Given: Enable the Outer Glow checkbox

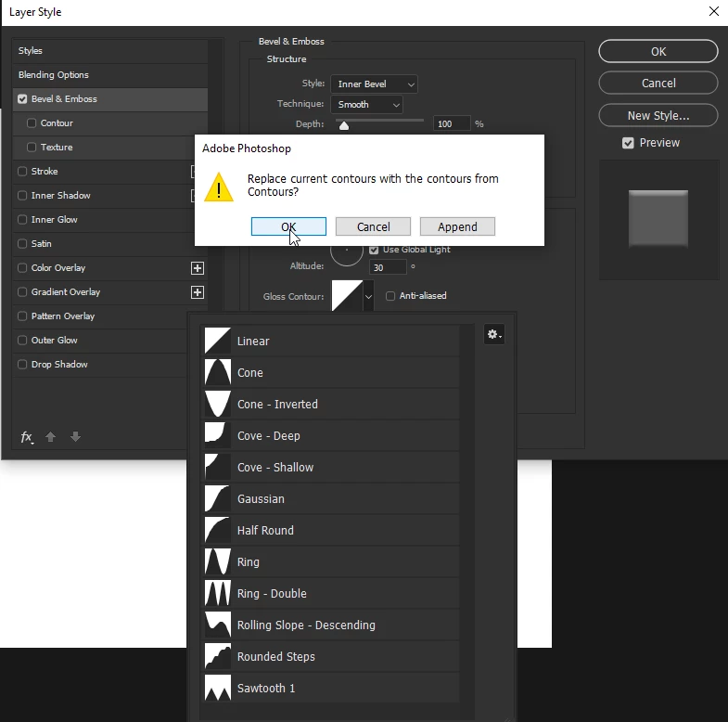Looking at the screenshot, I should [22, 340].
